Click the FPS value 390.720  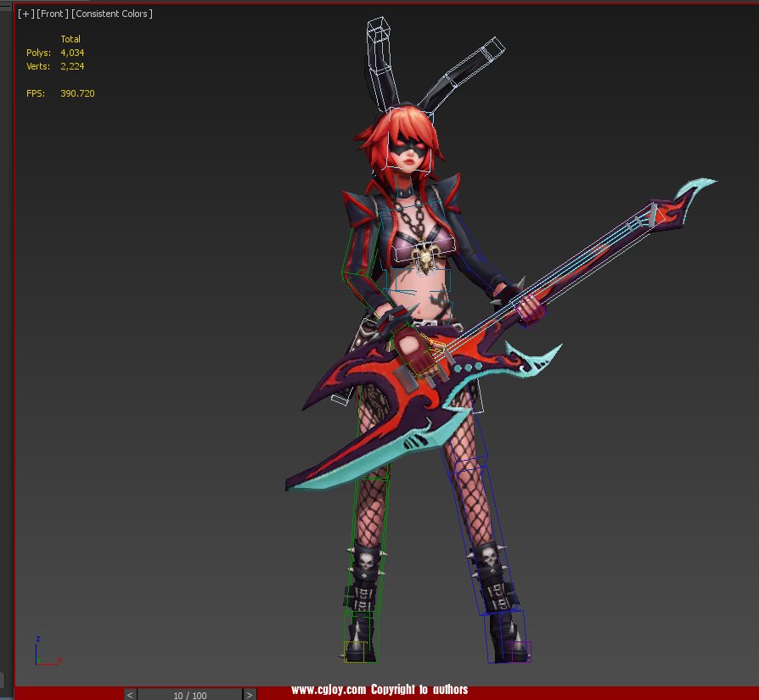pyautogui.click(x=77, y=93)
